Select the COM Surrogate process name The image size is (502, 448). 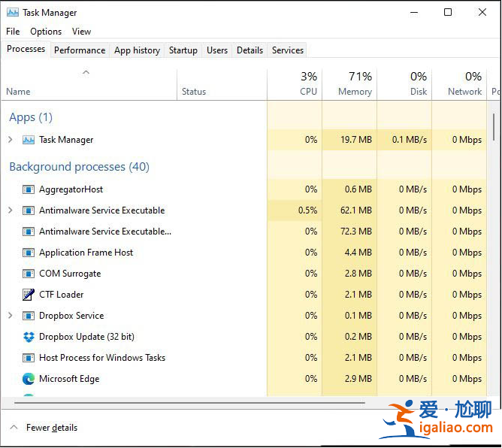pos(70,274)
